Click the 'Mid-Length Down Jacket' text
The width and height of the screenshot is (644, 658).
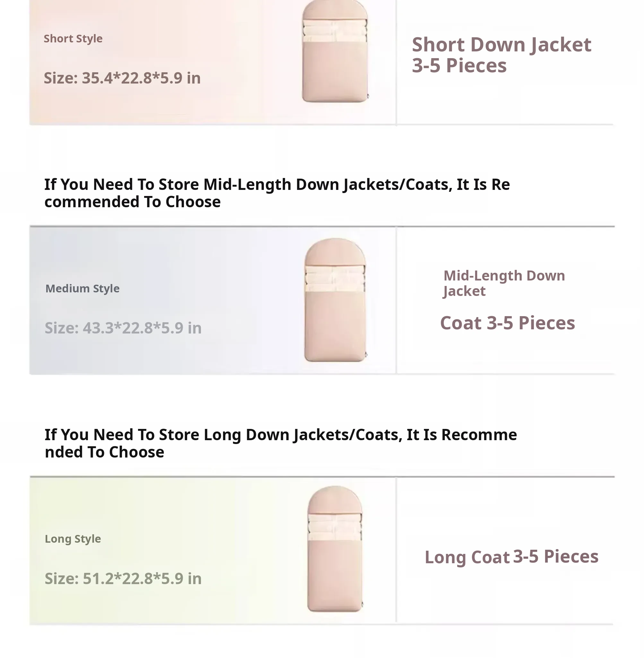504,283
